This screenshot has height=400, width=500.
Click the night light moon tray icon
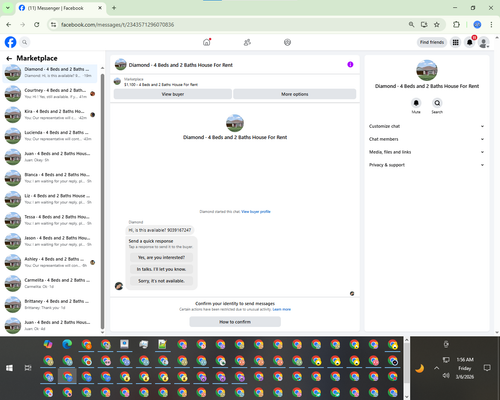[419, 368]
